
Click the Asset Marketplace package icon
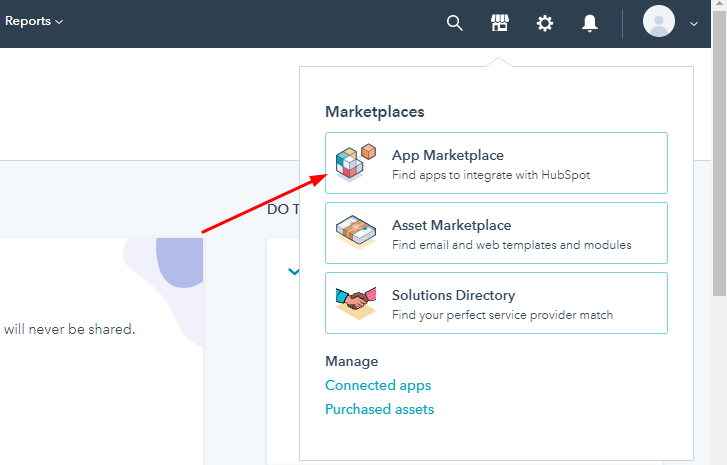356,232
